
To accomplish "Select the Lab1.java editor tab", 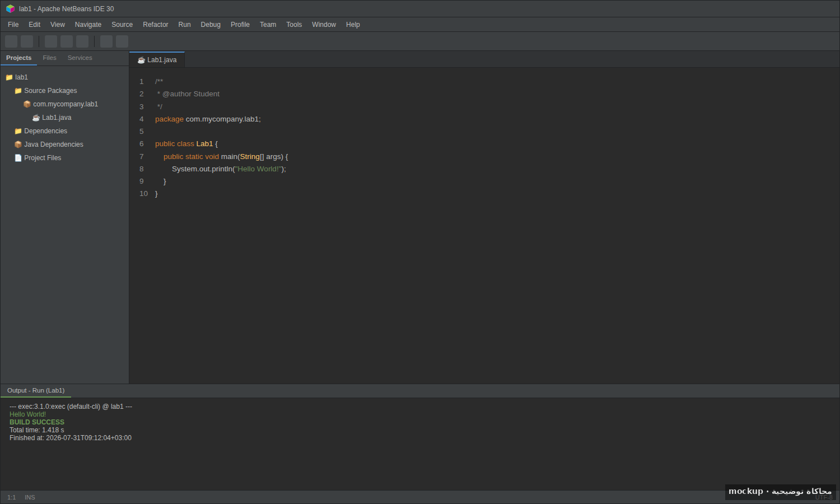I will 157,60.
